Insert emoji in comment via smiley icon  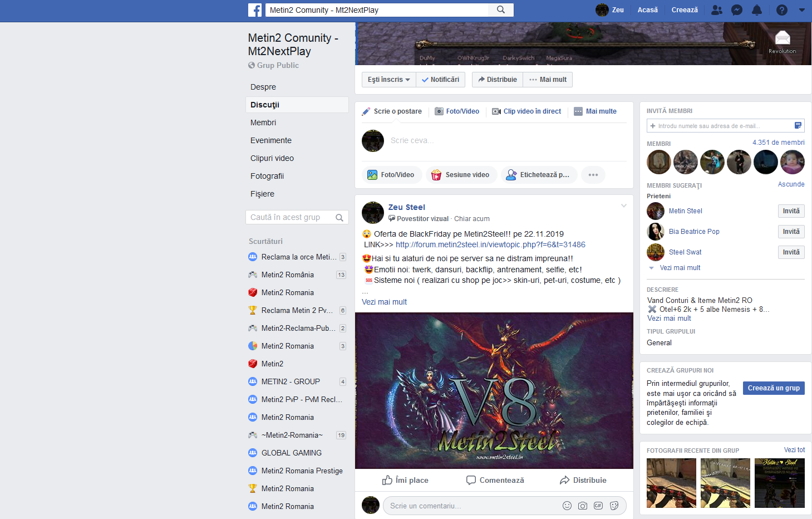coord(567,506)
